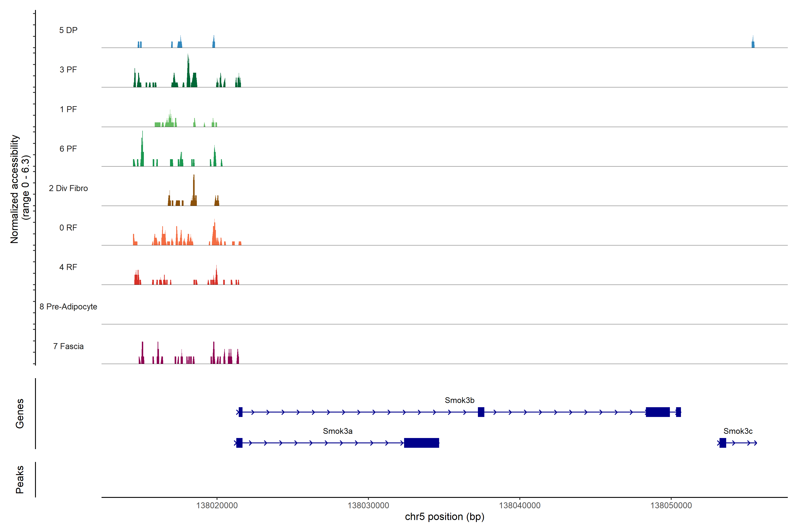The image size is (798, 532).
Task: Click the Smok3a gene label
Action: coord(338,431)
